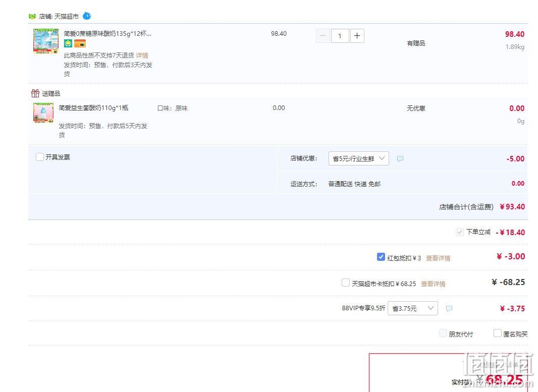538x392 pixels.
Task: Click the 88VIP专享9.5折 label
Action: [363, 308]
